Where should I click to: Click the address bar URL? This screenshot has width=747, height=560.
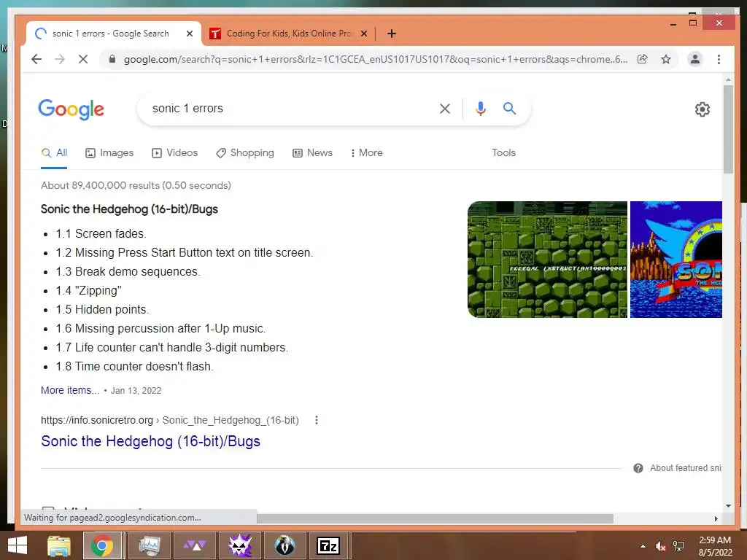point(376,59)
